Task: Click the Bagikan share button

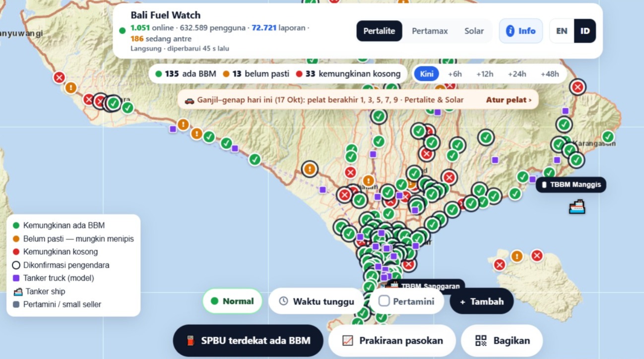Action: coord(502,341)
